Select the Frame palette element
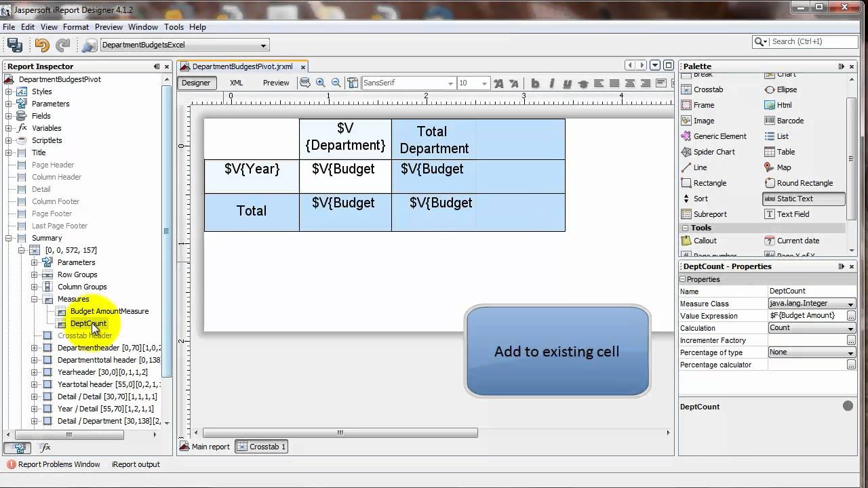 tap(698, 105)
